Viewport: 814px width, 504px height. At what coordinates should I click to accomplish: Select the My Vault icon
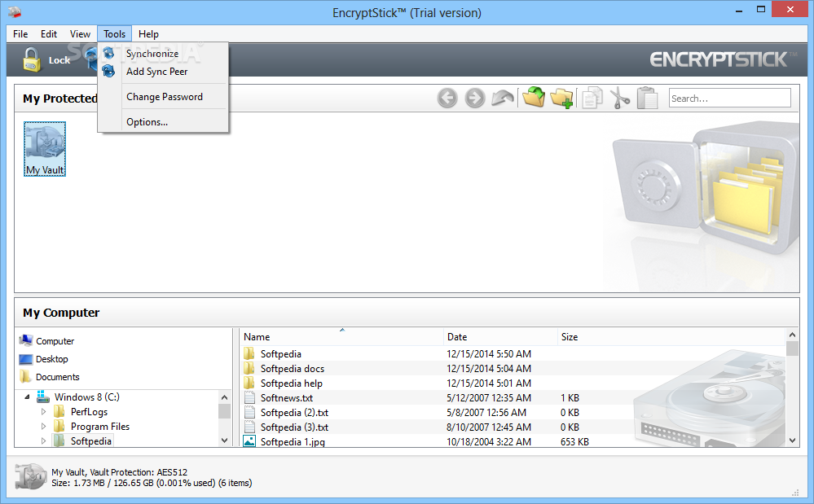coord(45,149)
